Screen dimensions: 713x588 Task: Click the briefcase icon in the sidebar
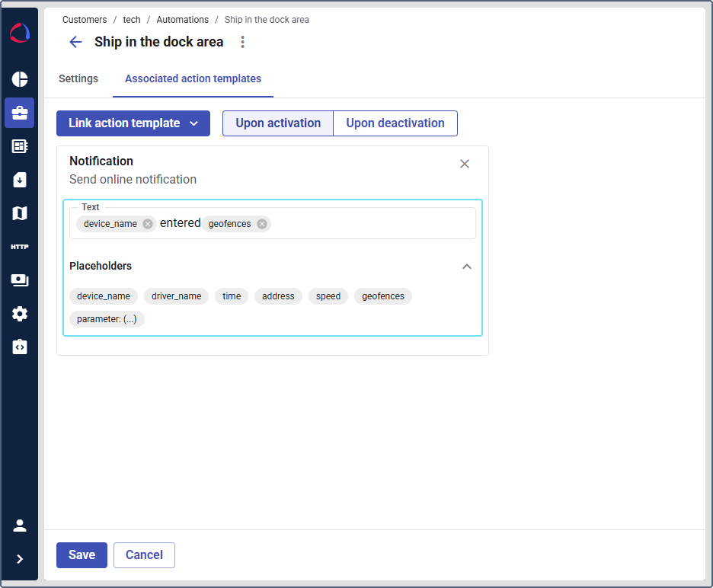click(20, 113)
